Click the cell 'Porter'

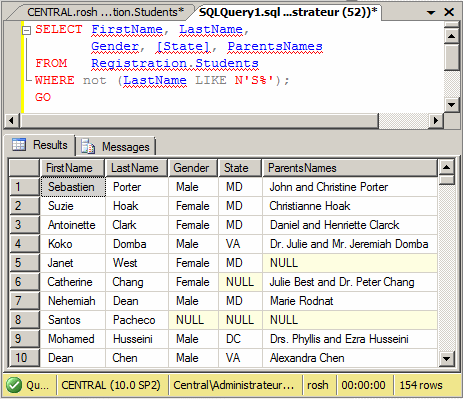click(x=137, y=187)
